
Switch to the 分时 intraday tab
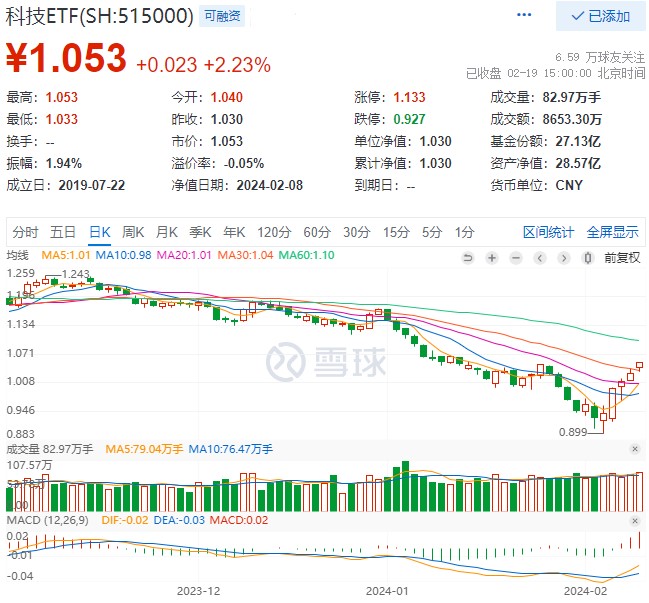click(x=25, y=232)
